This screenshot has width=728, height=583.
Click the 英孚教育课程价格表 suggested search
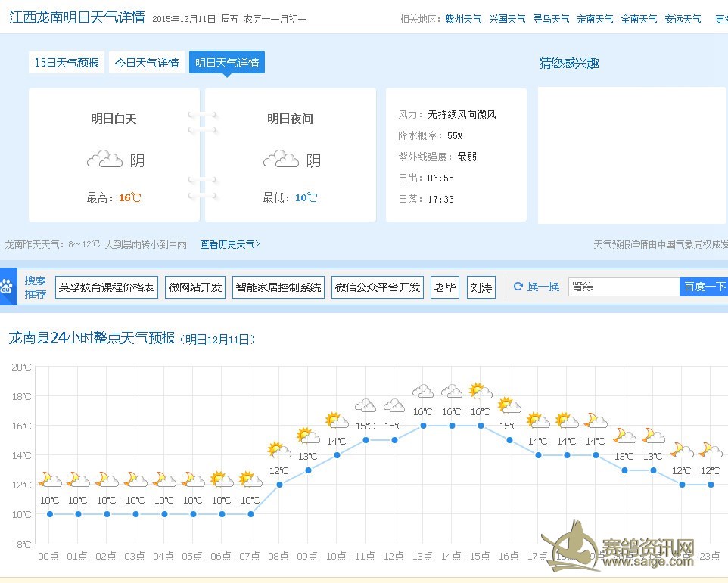point(107,287)
